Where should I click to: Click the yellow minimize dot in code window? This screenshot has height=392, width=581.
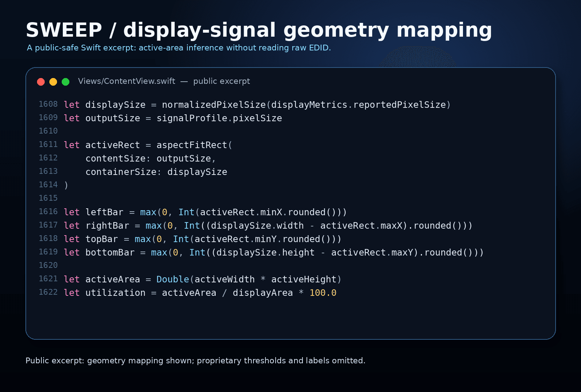(x=53, y=82)
